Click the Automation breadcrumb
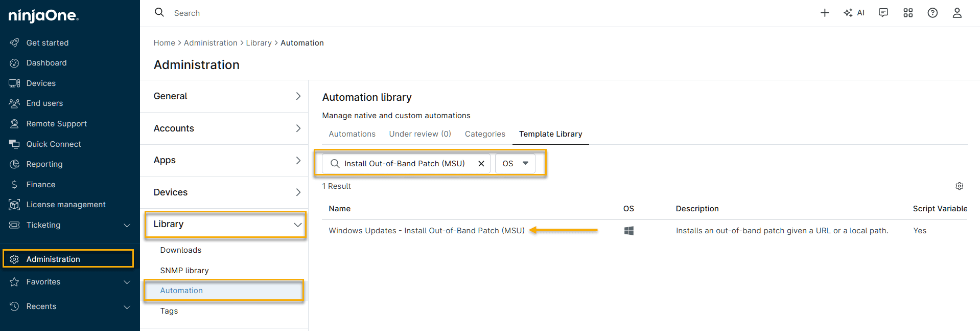Viewport: 980px width, 331px height. [302, 43]
